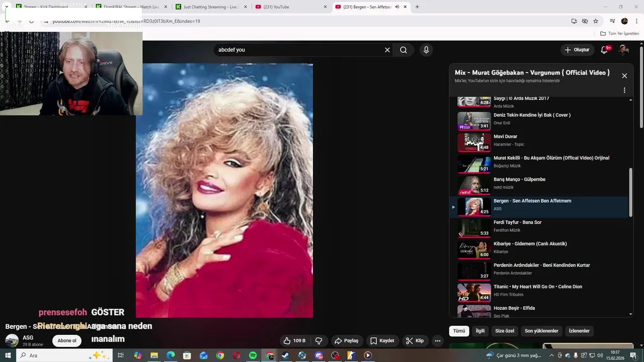Bookmark this page with the star icon
644x362 pixels.
tap(596, 21)
